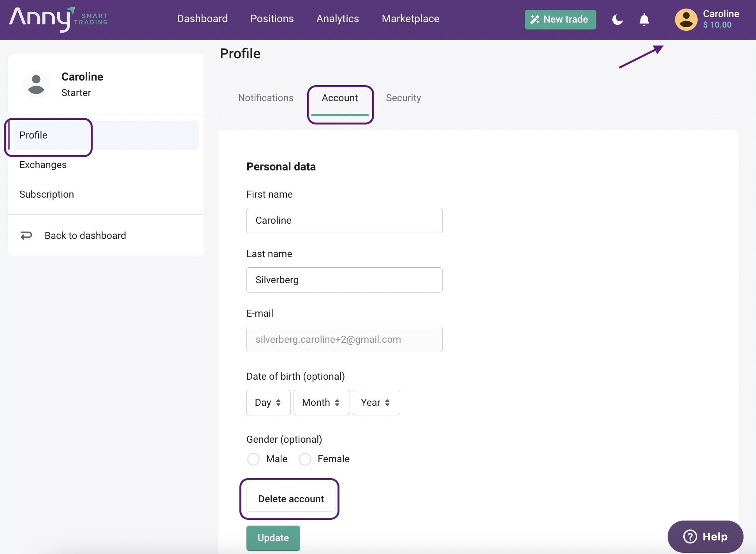
Task: Open Dashboard in top navigation
Action: click(202, 19)
